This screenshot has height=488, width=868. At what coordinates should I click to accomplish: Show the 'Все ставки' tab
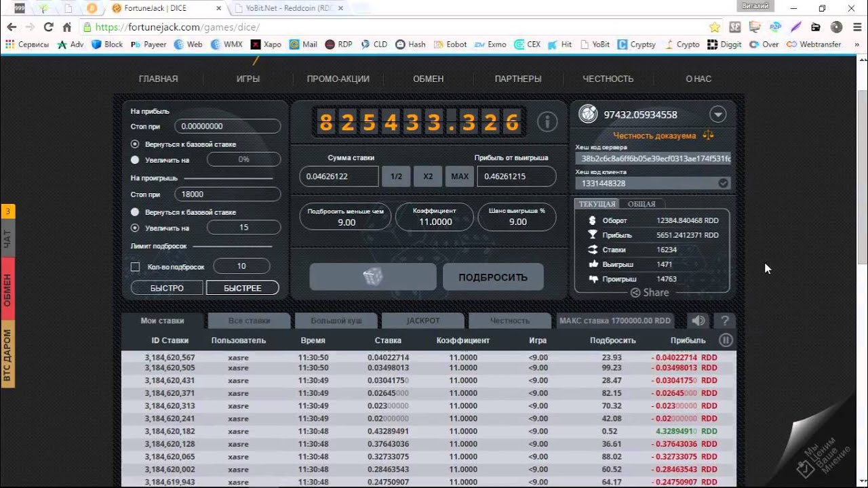point(249,321)
